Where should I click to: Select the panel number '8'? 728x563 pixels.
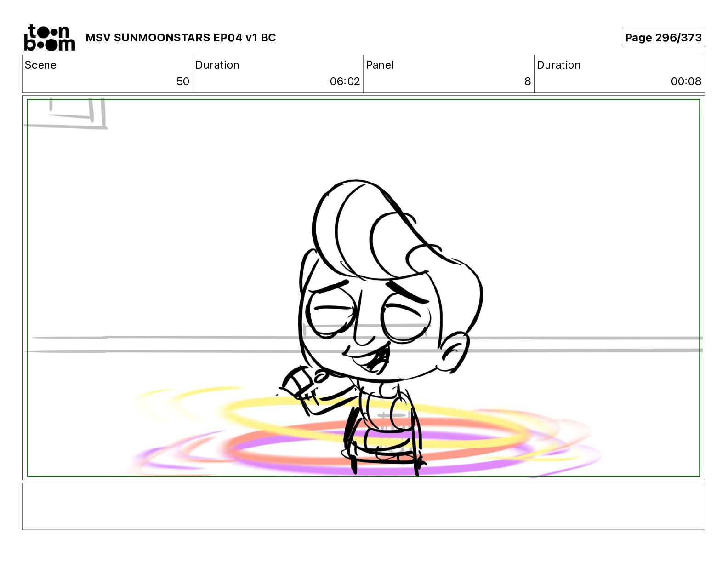click(528, 81)
